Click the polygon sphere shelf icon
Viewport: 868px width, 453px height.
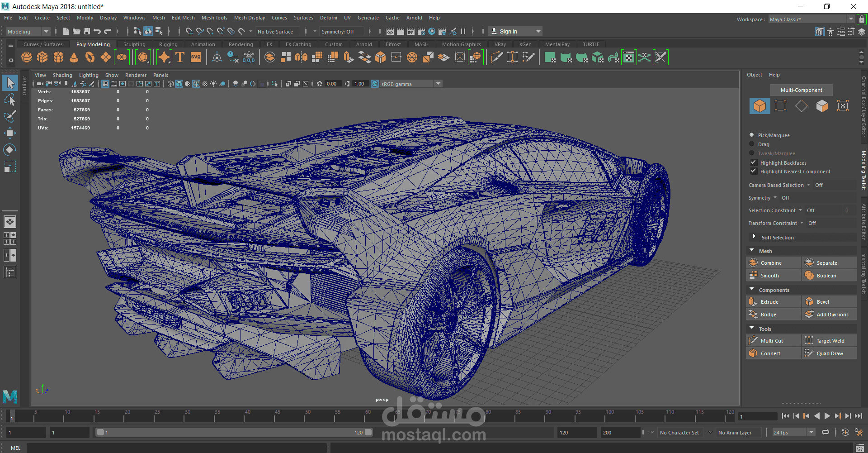click(27, 57)
